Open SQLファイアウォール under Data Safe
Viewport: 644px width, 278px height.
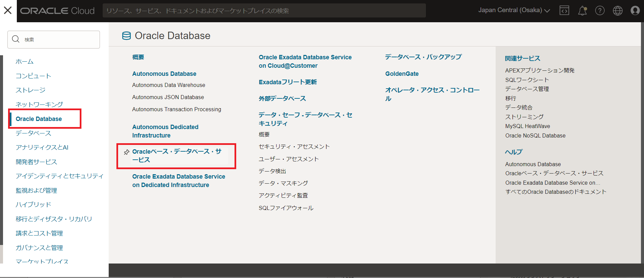[286, 208]
